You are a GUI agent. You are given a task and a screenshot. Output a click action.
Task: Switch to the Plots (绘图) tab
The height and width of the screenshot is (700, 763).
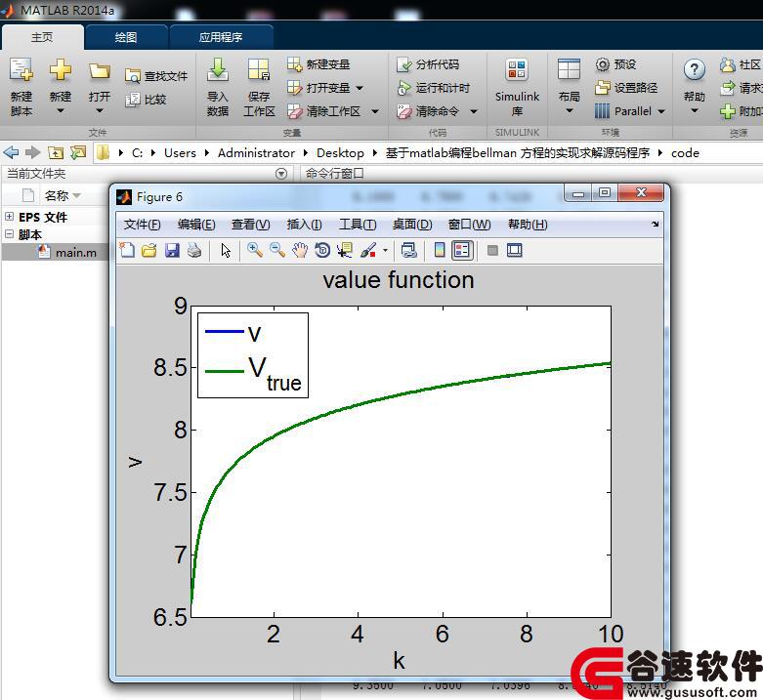pos(126,37)
